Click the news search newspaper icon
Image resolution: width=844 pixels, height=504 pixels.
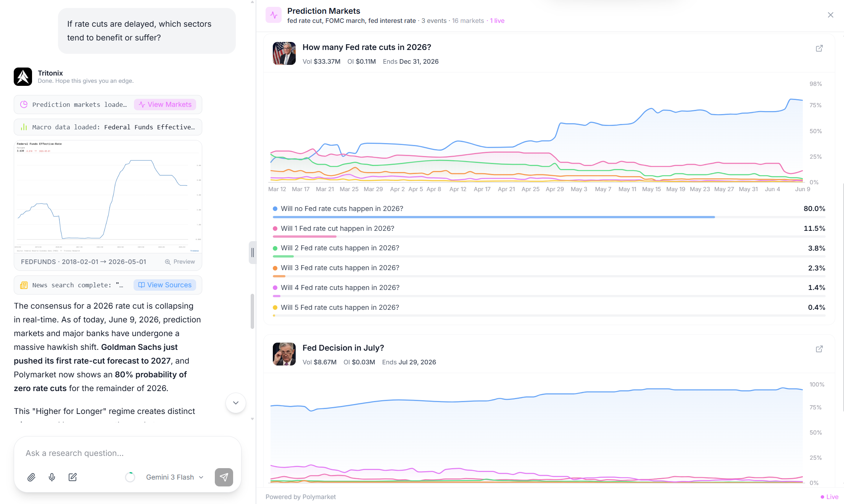tap(24, 285)
